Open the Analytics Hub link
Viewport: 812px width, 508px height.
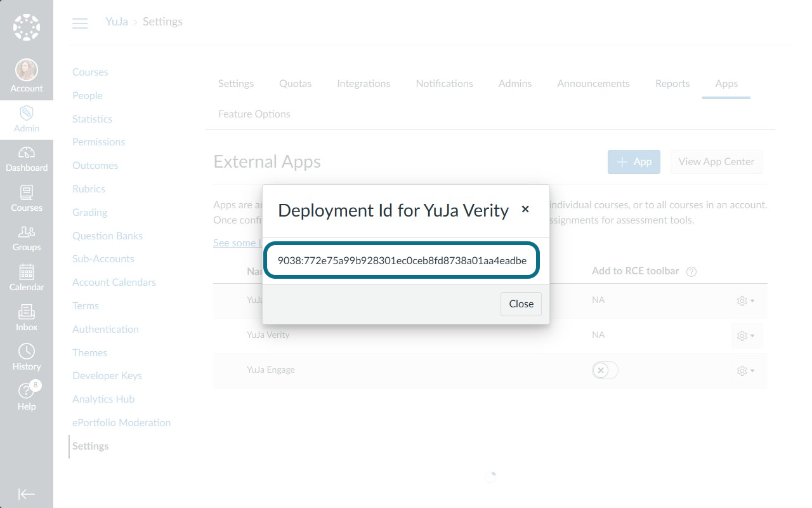pyautogui.click(x=103, y=399)
